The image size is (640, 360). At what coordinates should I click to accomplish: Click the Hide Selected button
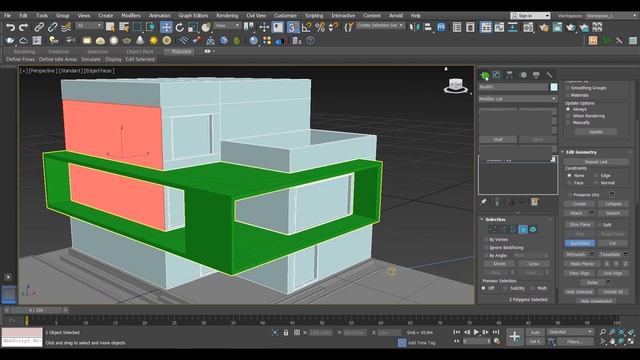(579, 292)
